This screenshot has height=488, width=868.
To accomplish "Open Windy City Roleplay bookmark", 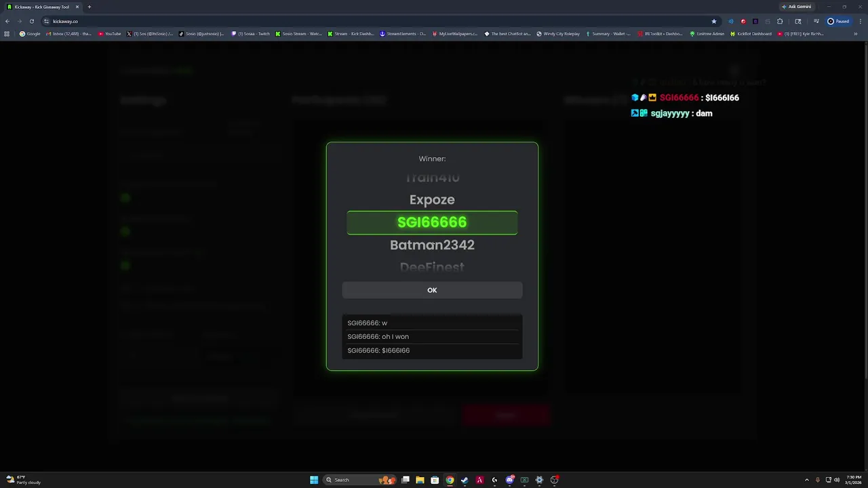I will [x=558, y=34].
